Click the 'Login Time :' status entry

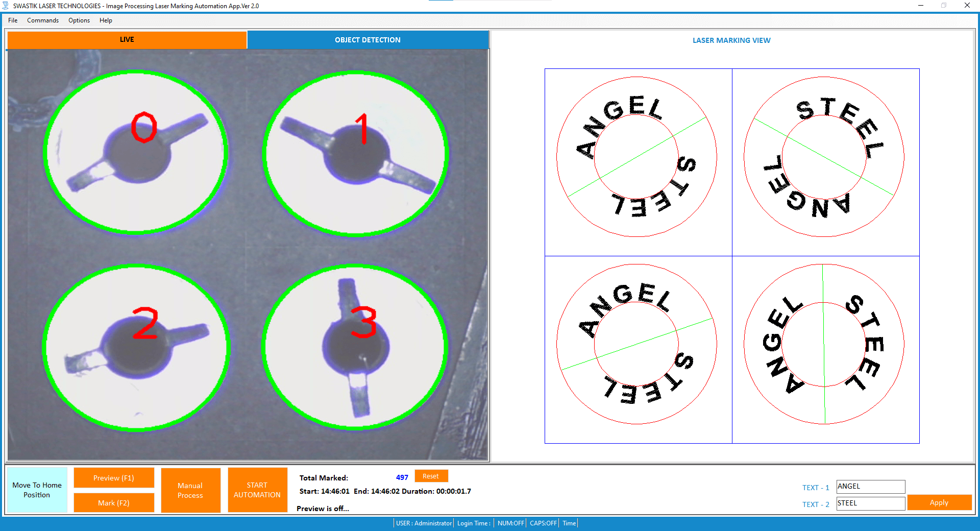[x=474, y=523]
